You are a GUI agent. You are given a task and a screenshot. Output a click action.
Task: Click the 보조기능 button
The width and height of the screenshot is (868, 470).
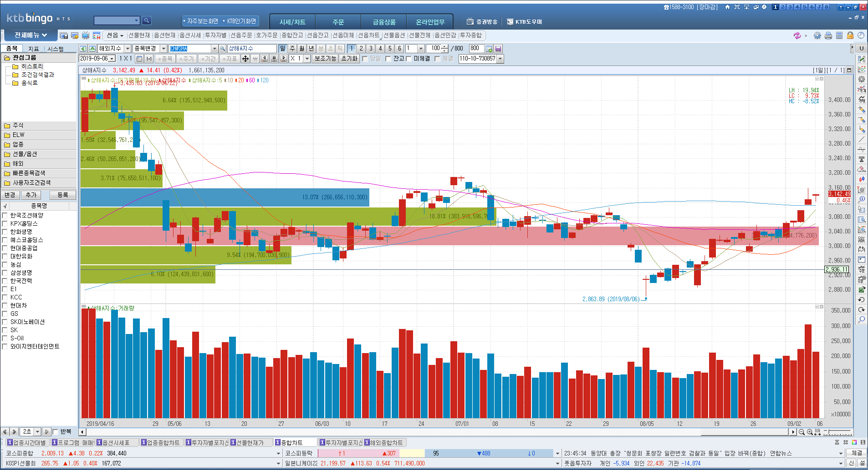[x=325, y=59]
